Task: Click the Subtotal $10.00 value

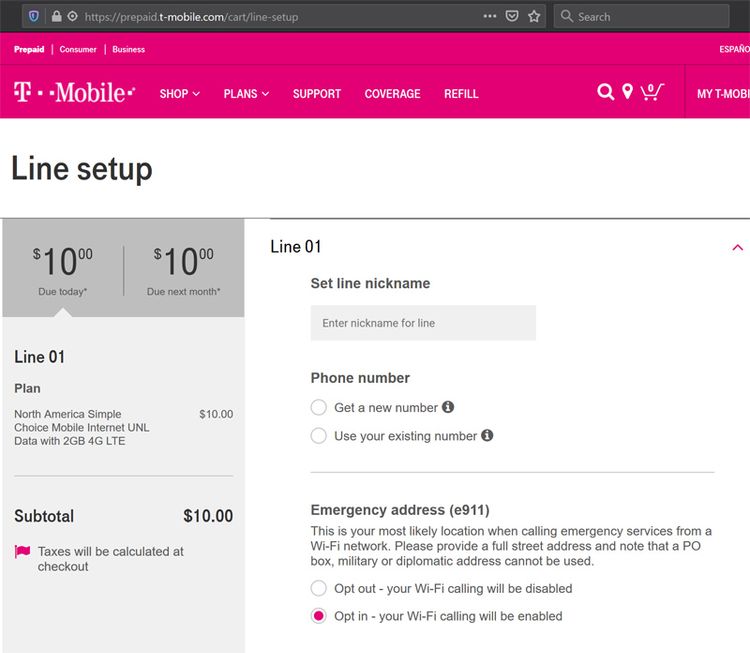Action: [x=208, y=516]
